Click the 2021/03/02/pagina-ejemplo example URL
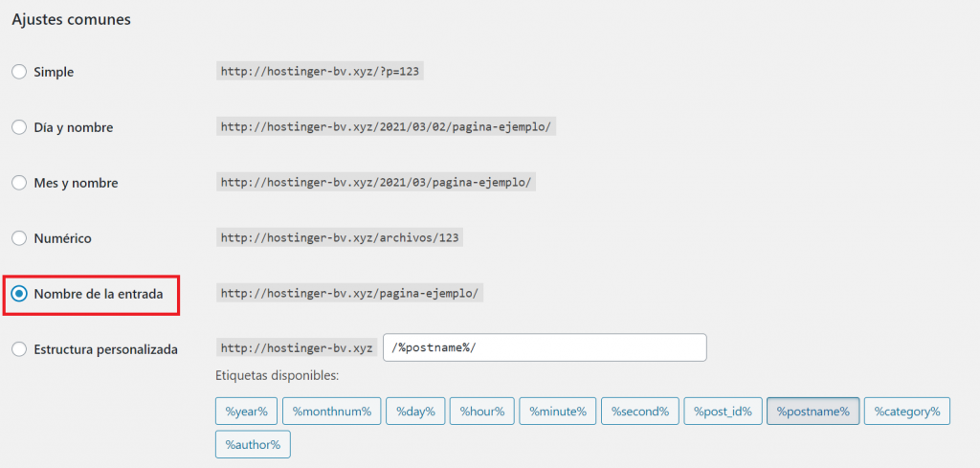Viewport: 980px width, 468px height. click(x=386, y=127)
